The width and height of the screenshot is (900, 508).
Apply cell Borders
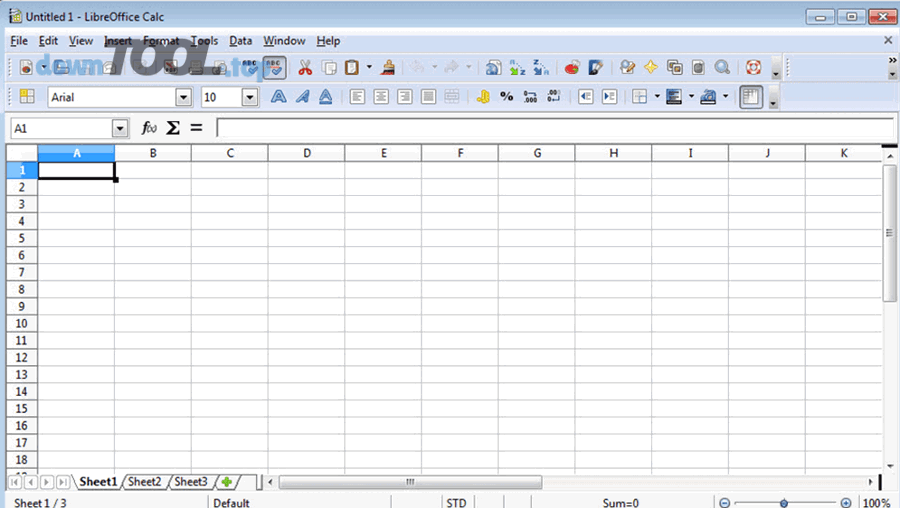(639, 96)
